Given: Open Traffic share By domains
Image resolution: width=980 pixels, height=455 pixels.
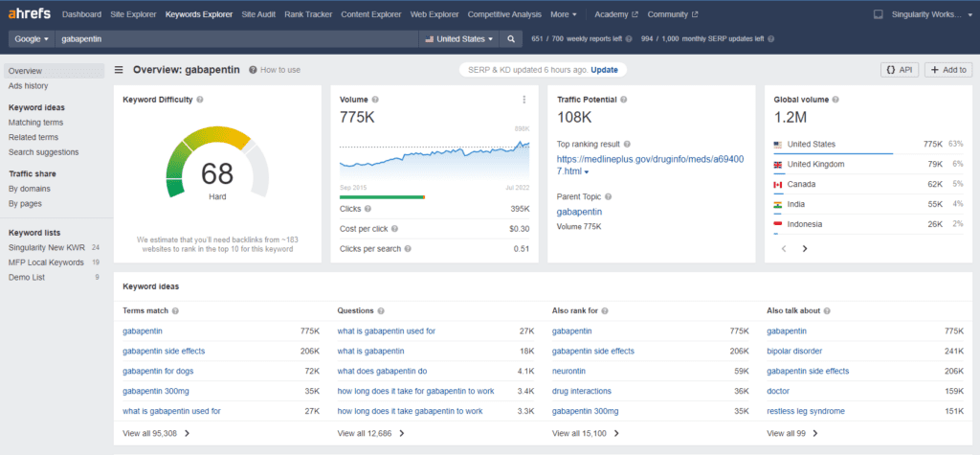Looking at the screenshot, I should click(x=30, y=189).
